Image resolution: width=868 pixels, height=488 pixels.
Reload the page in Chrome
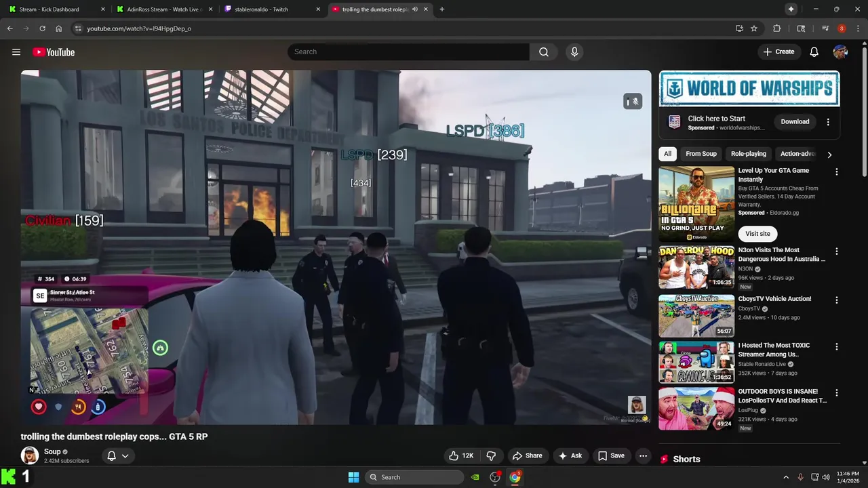[x=42, y=28]
